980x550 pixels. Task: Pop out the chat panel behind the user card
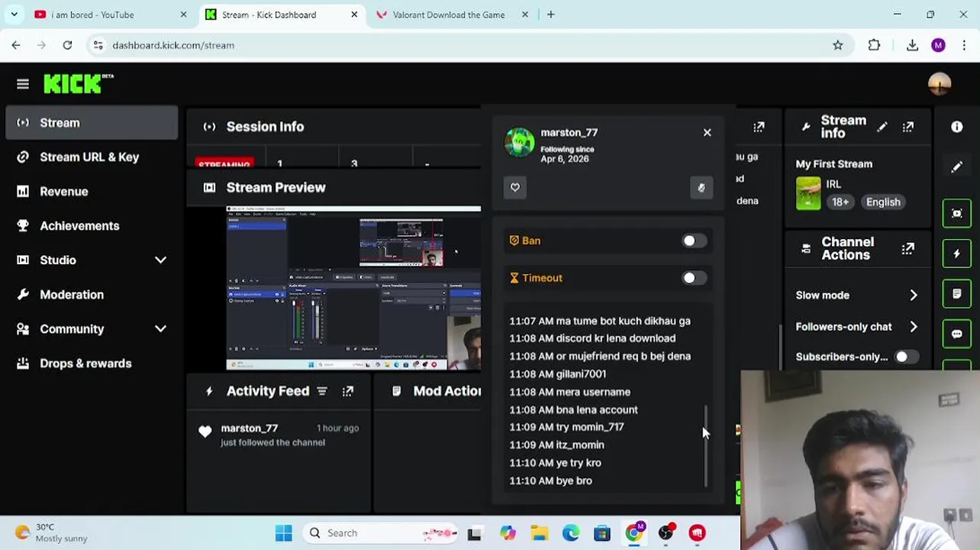point(759,127)
